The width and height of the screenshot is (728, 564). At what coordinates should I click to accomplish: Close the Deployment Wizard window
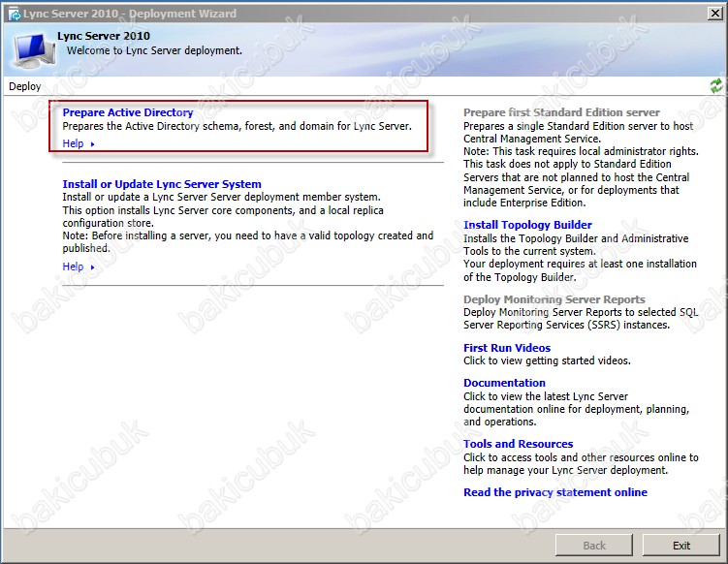pyautogui.click(x=715, y=14)
